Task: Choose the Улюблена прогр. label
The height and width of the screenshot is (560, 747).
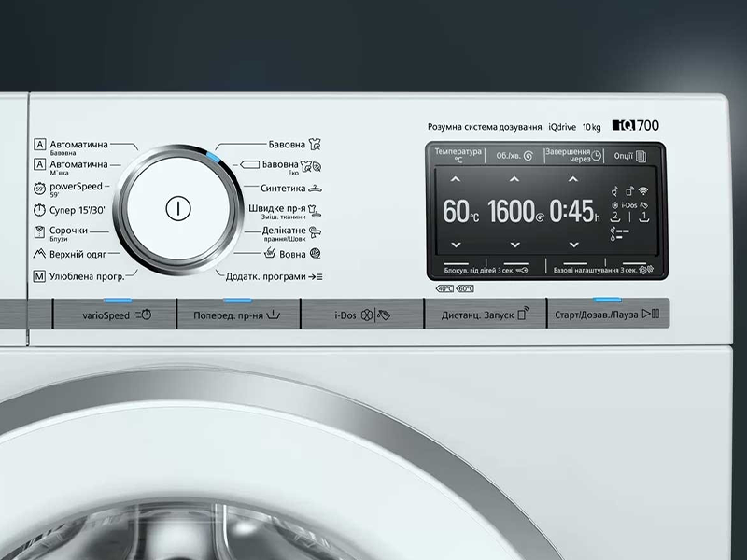Action: click(87, 276)
